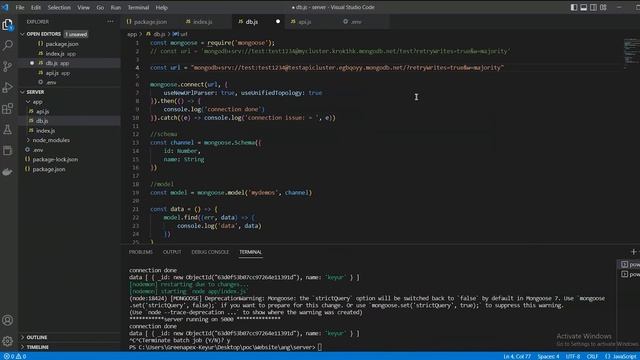
Task: Click UTF-8 encoding status item
Action: [x=573, y=356]
